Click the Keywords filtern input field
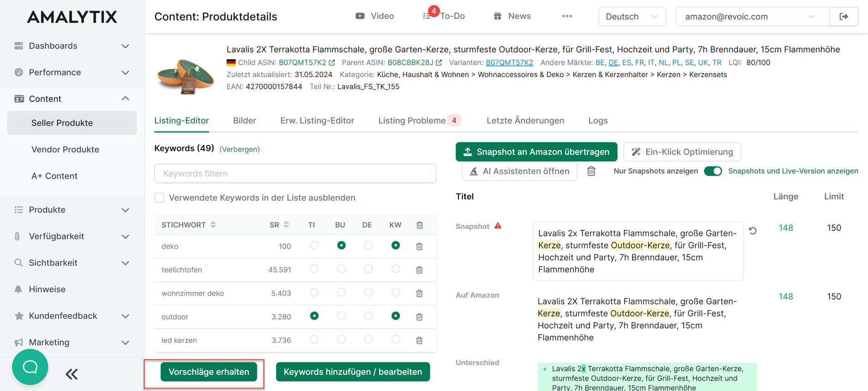Viewport: 868px width, 391px height. click(295, 174)
